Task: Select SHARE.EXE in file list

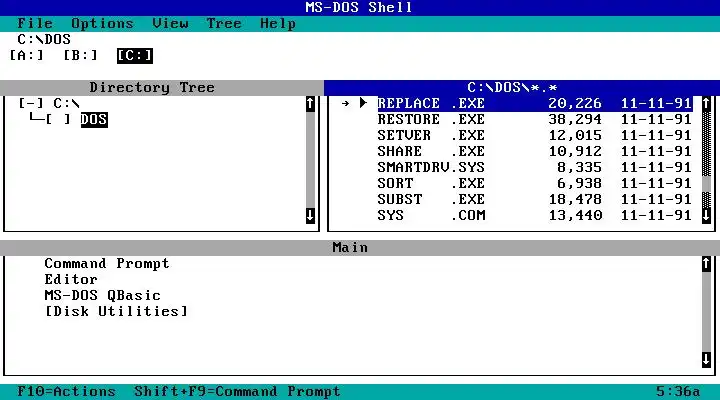Action: [535, 152]
